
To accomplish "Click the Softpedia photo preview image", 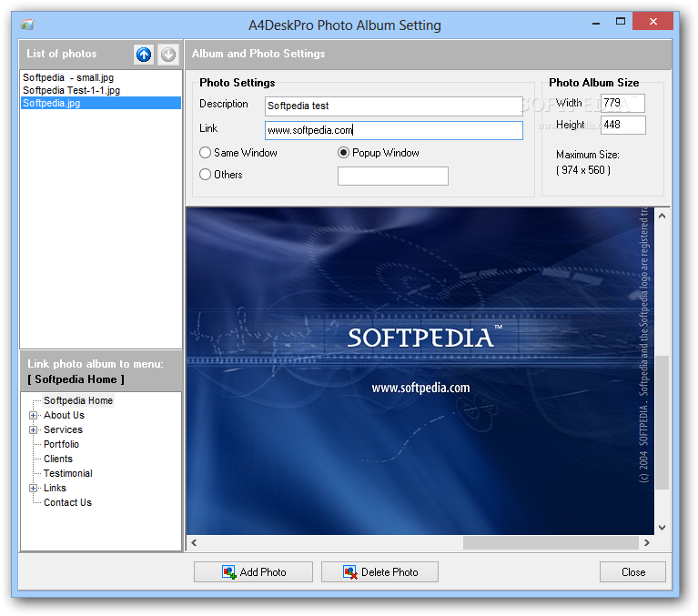I will 420,370.
